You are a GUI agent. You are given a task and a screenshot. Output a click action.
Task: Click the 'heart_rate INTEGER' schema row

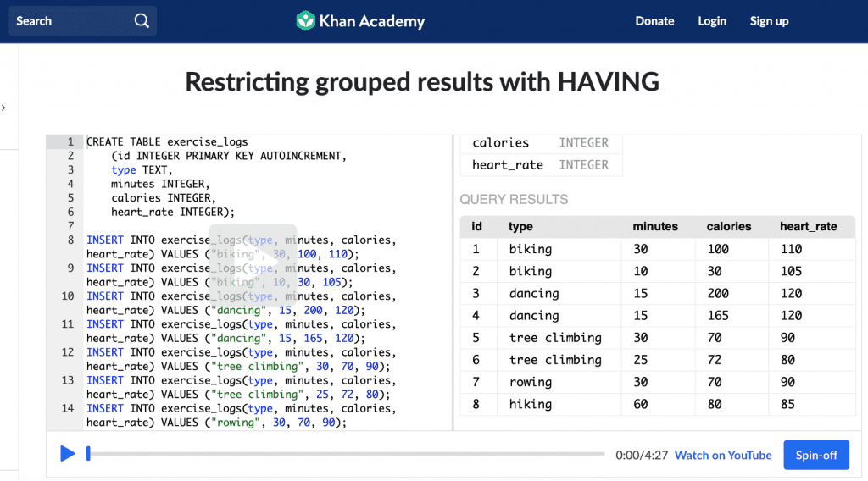pos(541,165)
